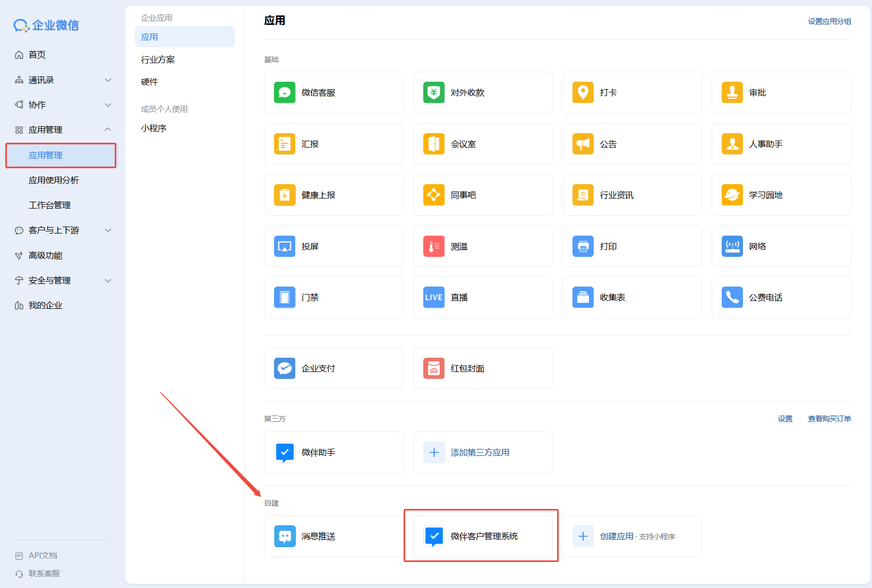Click the 直播 LIVE icon
The image size is (872, 588).
[x=434, y=297]
